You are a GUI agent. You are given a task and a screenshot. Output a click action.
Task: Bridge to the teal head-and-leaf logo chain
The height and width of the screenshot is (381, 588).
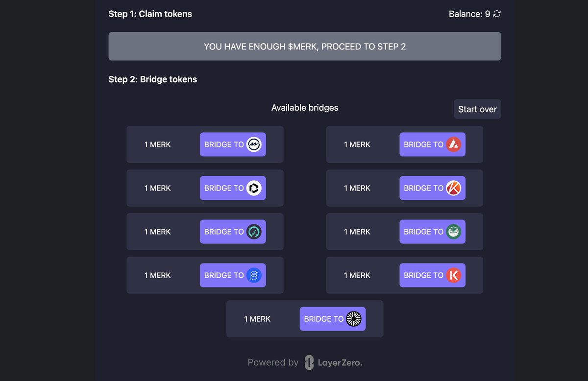(233, 232)
